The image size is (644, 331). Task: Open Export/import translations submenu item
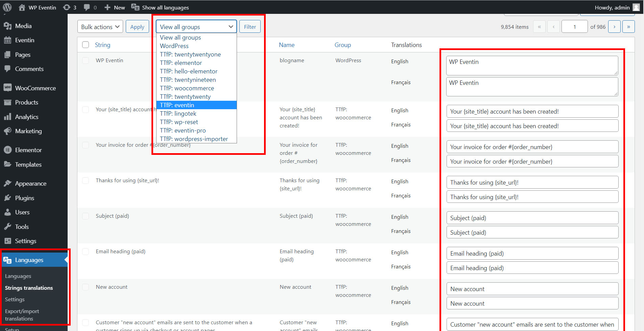coord(22,315)
